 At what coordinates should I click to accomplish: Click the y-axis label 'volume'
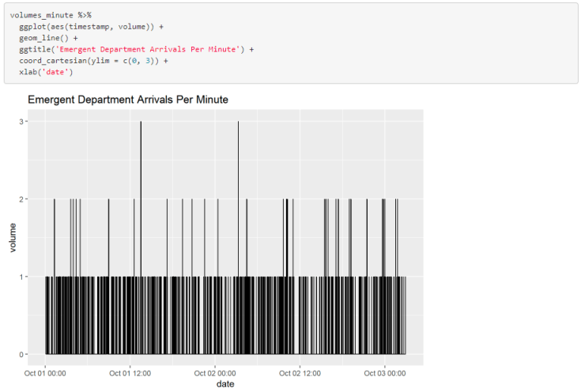[x=13, y=238]
